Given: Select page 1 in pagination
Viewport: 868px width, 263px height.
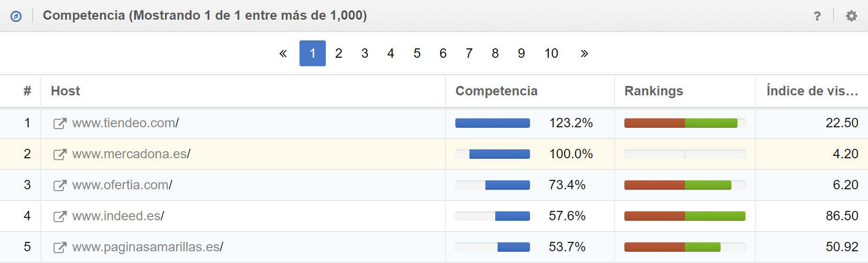Looking at the screenshot, I should tap(313, 54).
